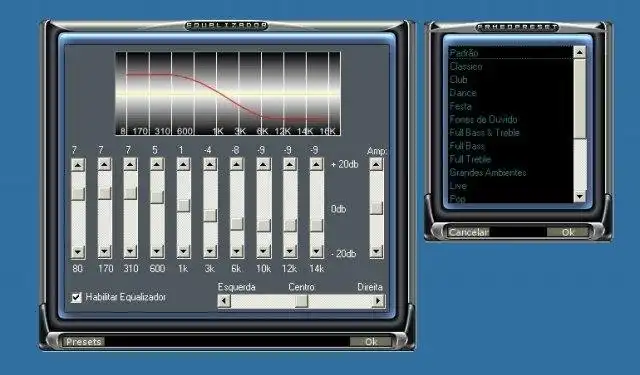This screenshot has width=640, height=375.
Task: Select the Festa preset
Action: [x=511, y=106]
